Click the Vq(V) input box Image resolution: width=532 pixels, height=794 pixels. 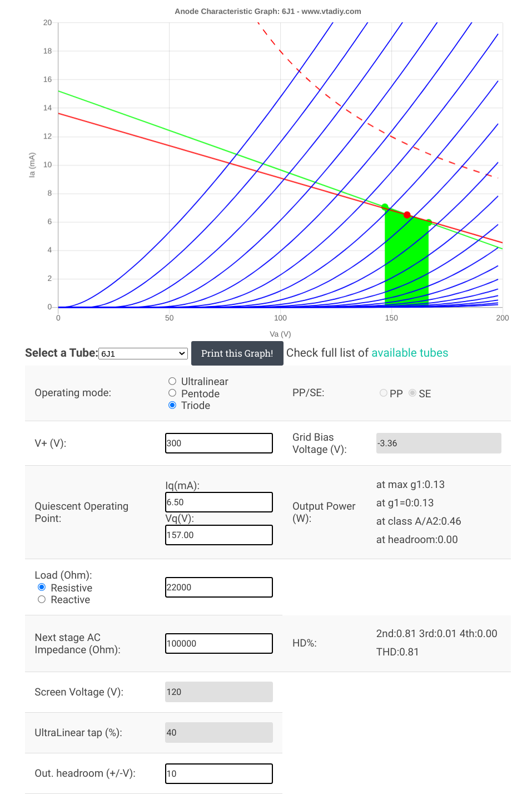(219, 535)
